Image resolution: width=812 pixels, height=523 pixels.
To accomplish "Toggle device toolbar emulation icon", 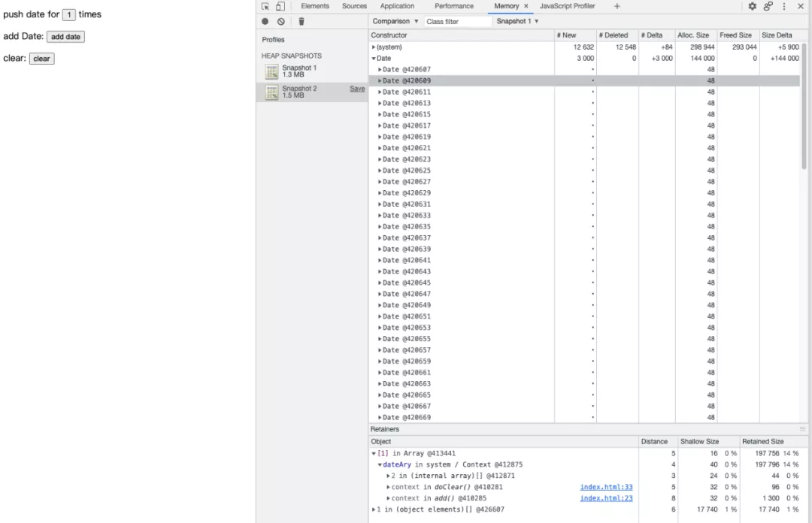I will (280, 6).
